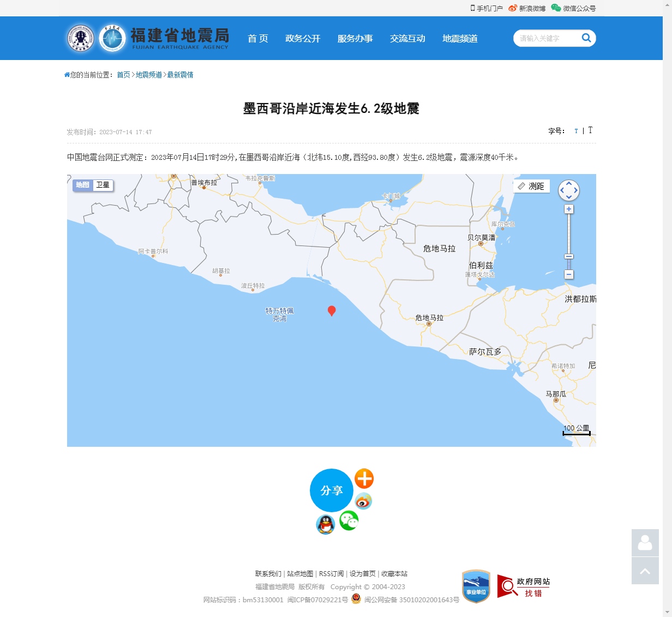Open more share options plus icon

[x=364, y=478]
